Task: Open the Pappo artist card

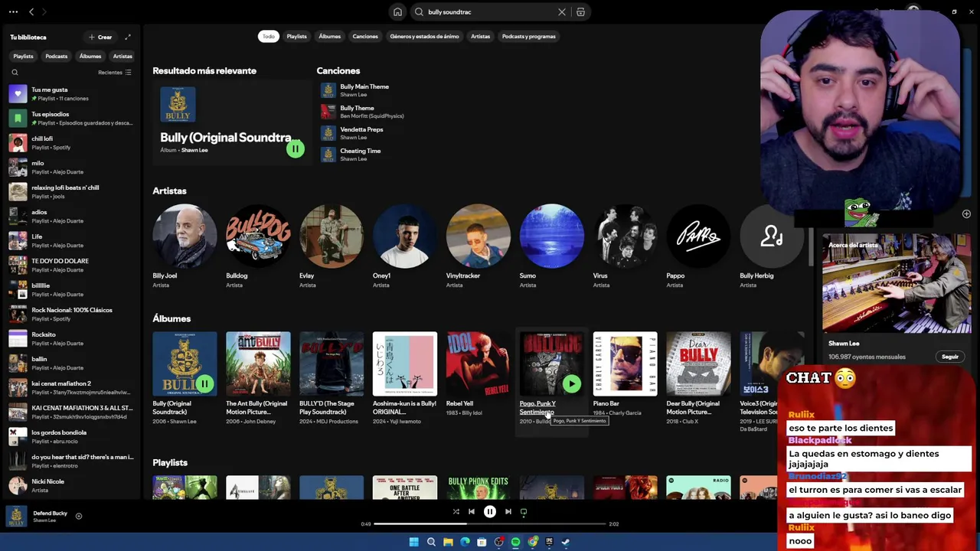Action: (698, 246)
